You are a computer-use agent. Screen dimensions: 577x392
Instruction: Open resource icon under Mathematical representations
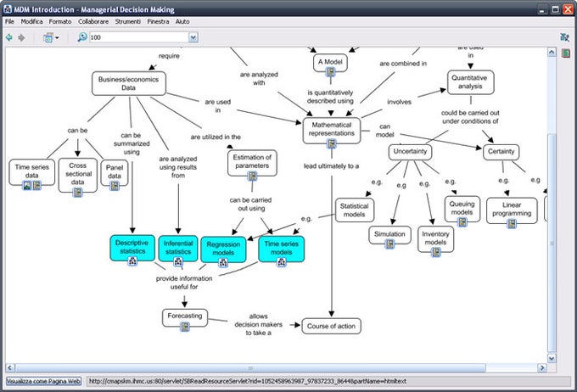332,143
